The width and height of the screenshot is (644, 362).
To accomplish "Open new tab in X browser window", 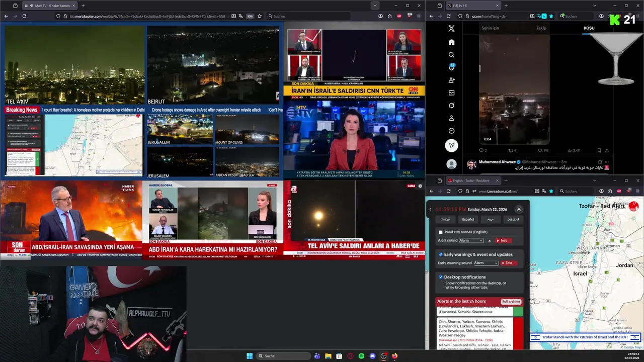I will (x=506, y=6).
